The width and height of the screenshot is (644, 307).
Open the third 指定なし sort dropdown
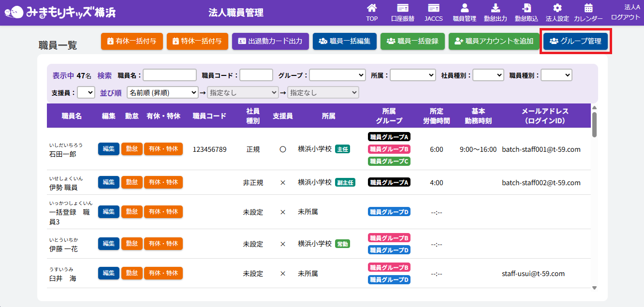323,92
